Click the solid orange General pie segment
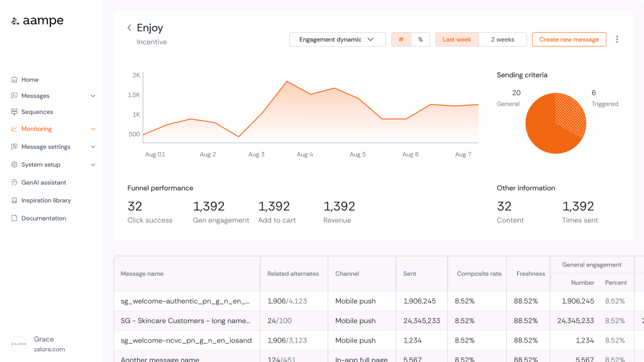This screenshot has width=644, height=362. pyautogui.click(x=544, y=131)
